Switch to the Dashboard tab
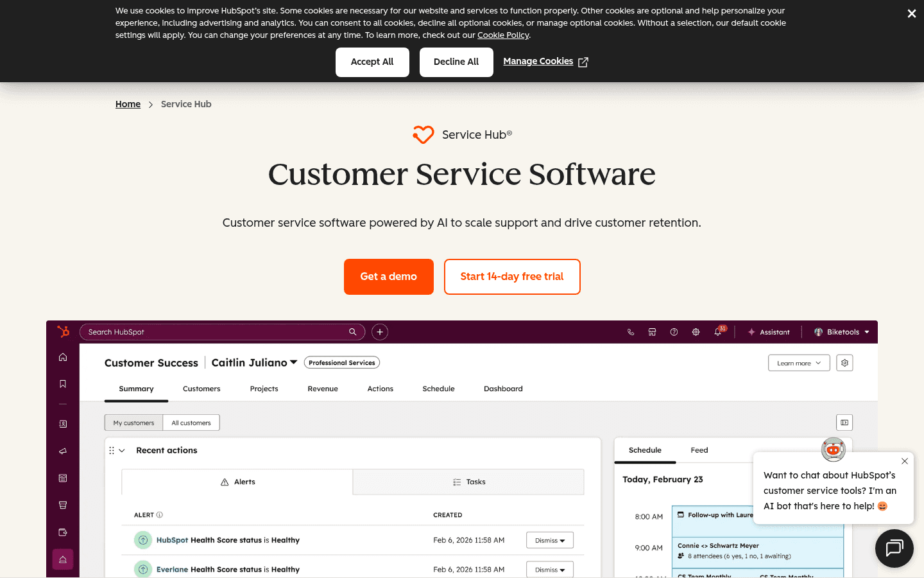924x578 pixels. pyautogui.click(x=503, y=389)
